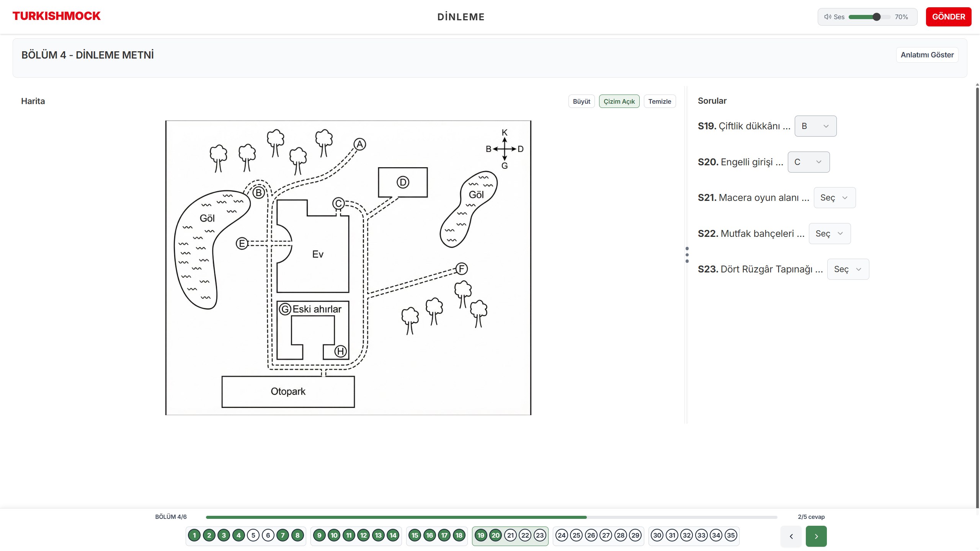Open the S22 Mutfak bahçeleri dropdown
The height and width of the screenshot is (551, 980).
point(830,233)
